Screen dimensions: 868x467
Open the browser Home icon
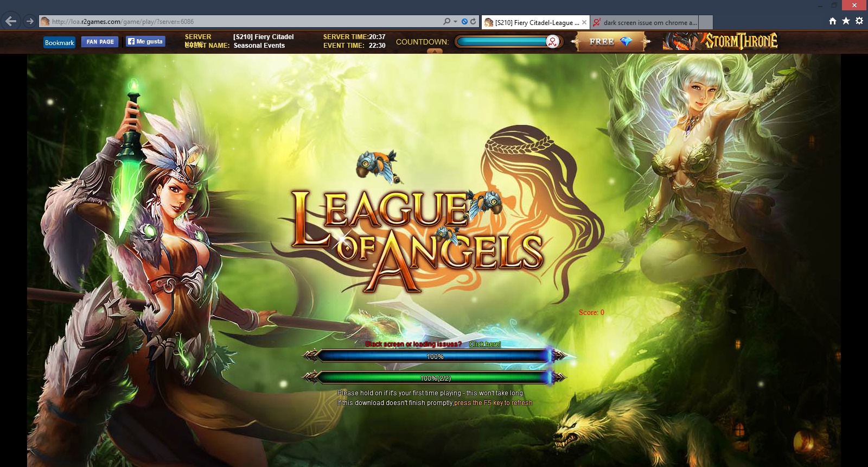coord(833,21)
